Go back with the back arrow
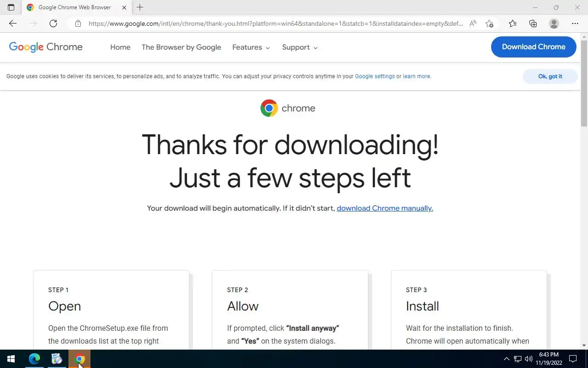 (x=13, y=23)
